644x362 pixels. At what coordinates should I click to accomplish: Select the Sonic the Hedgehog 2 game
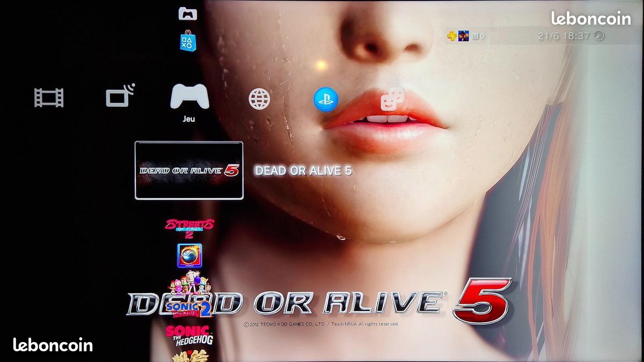(189, 308)
